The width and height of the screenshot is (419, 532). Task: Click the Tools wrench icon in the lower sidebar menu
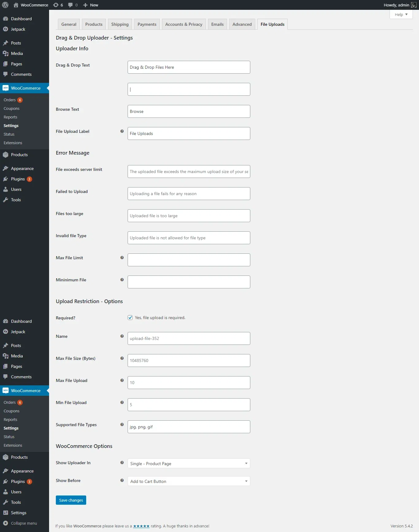[6, 502]
